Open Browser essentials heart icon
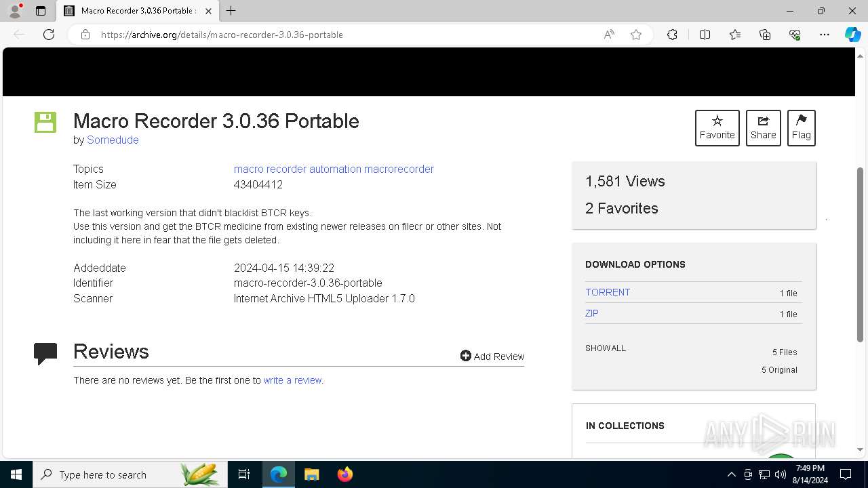 click(x=795, y=35)
